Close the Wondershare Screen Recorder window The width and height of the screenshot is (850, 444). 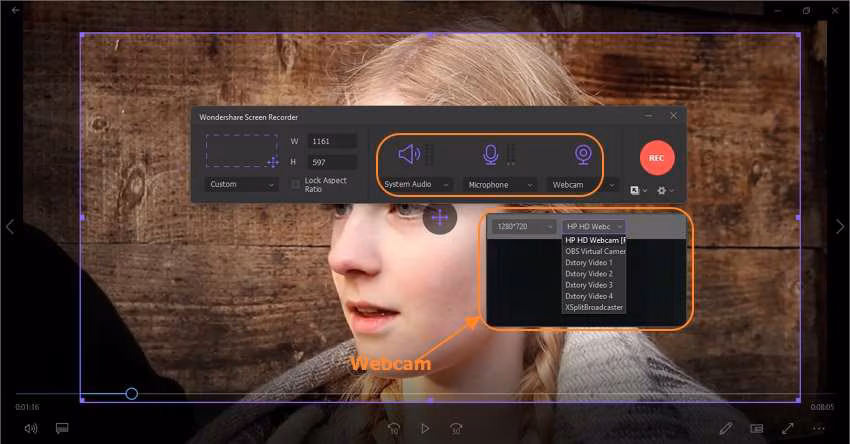673,115
